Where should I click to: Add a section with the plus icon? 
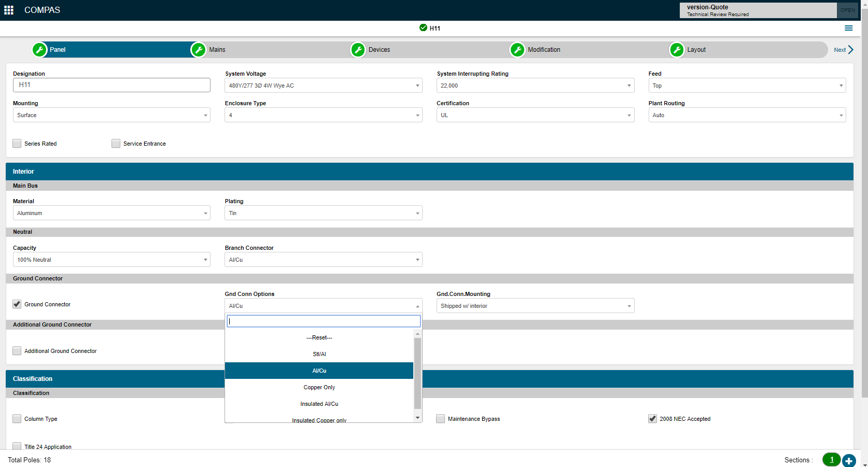point(849,460)
